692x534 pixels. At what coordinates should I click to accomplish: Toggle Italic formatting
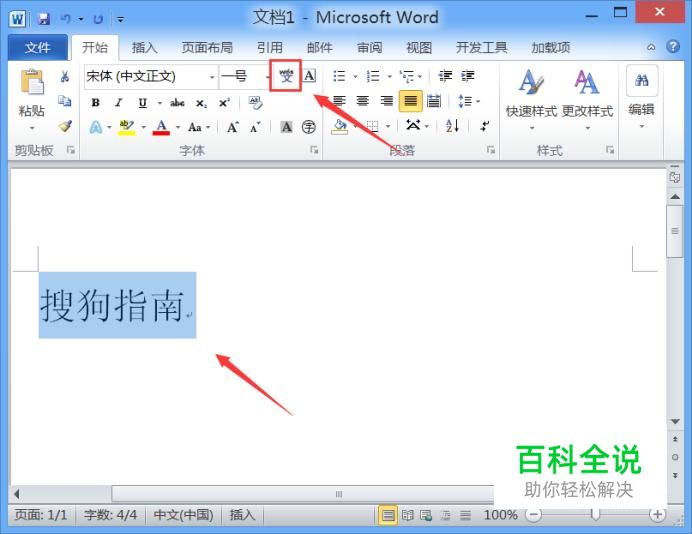[x=118, y=103]
